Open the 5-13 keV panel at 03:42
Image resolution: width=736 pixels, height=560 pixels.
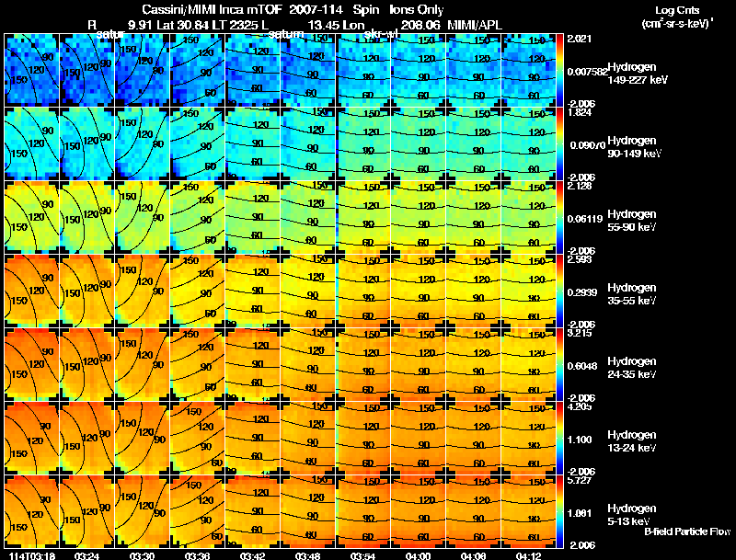pyautogui.click(x=252, y=511)
